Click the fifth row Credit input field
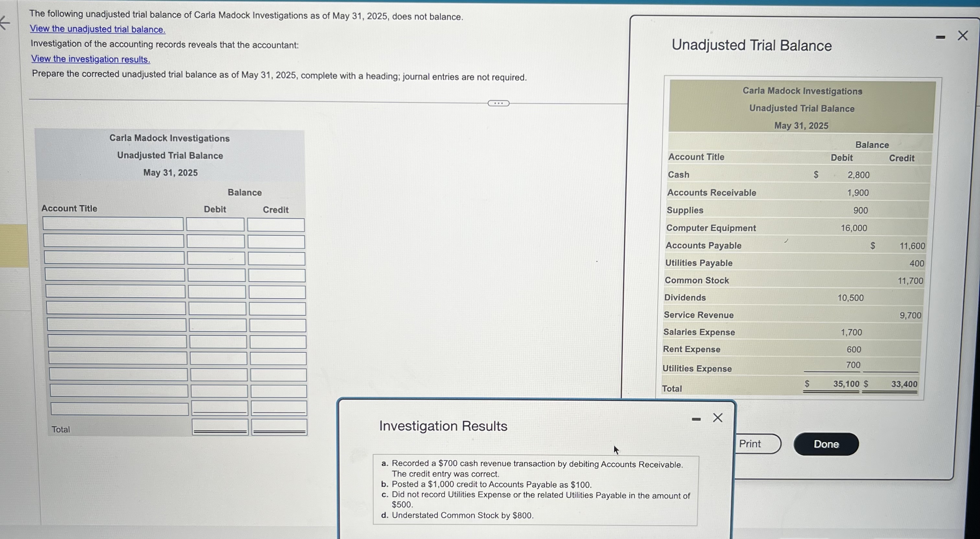This screenshot has height=539, width=980. tap(277, 292)
